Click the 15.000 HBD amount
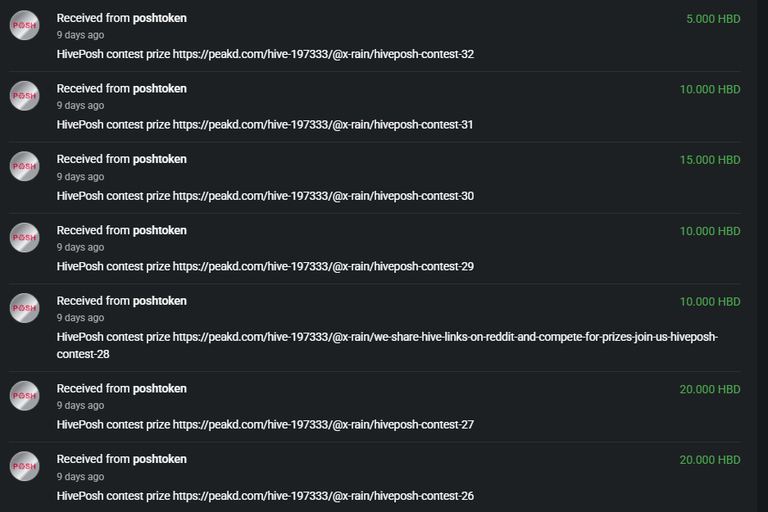Screen dimensions: 768x512 pos(710,160)
